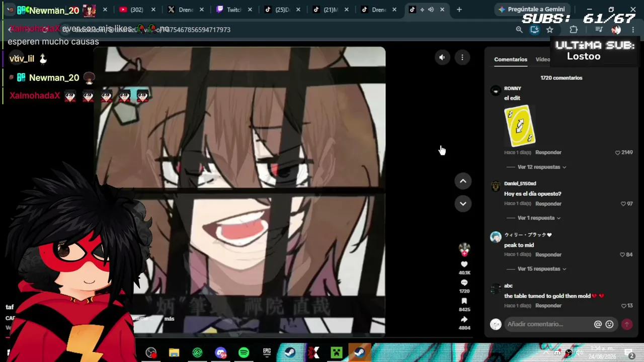The width and height of the screenshot is (644, 362).
Task: Bookmark this page with the star icon
Action: tap(549, 30)
